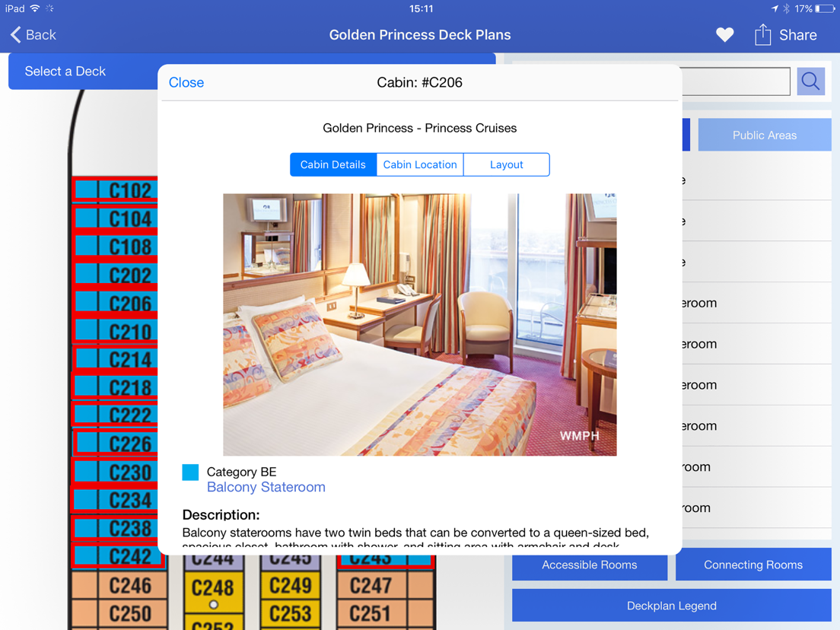Select cabin C214 on the deck plan
The height and width of the screenshot is (630, 840).
coord(115,359)
